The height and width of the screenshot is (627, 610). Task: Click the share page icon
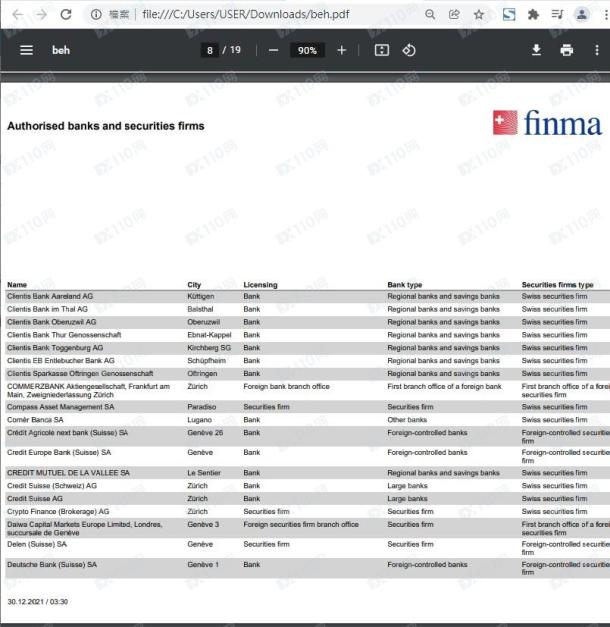click(x=454, y=15)
